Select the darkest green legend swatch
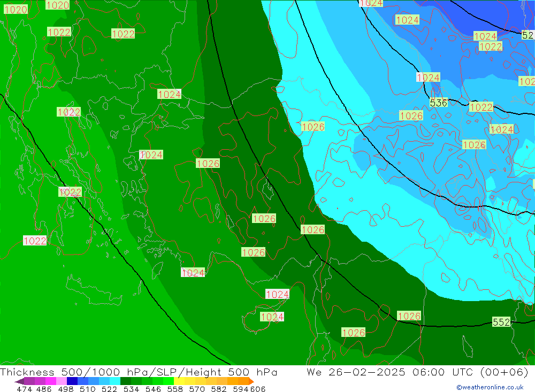 coord(126,381)
